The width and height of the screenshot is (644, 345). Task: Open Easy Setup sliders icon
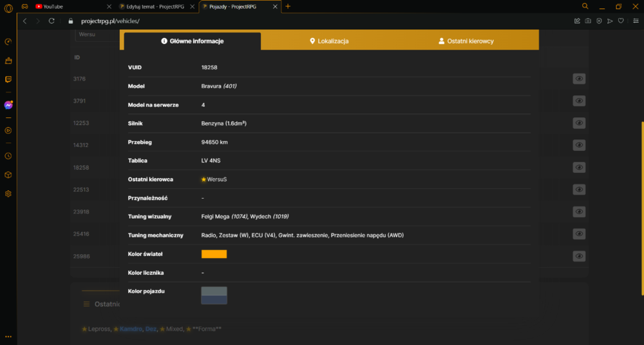click(636, 21)
